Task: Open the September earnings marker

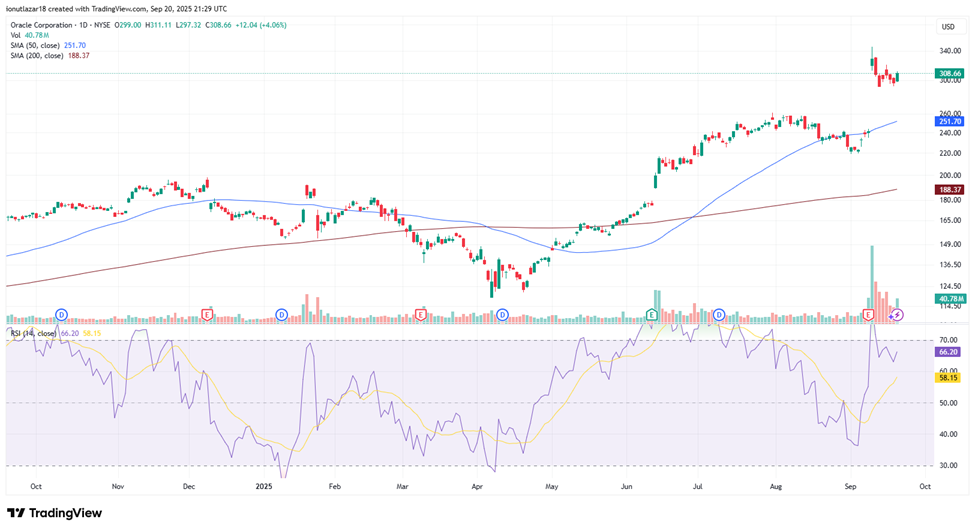Action: pyautogui.click(x=868, y=314)
